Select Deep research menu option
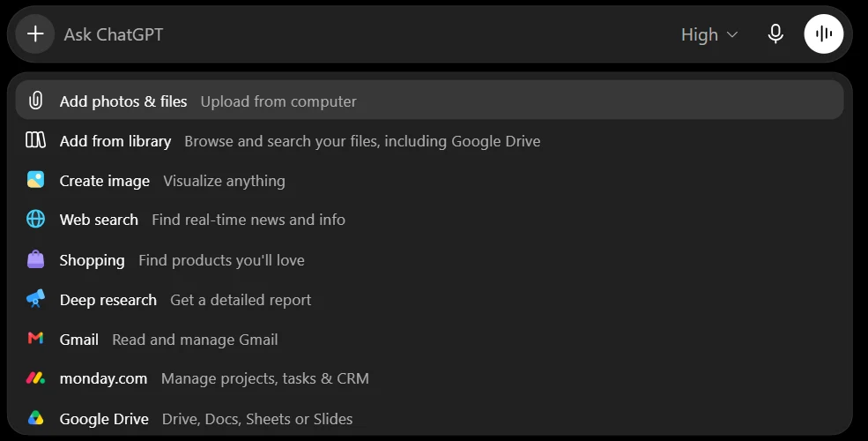The height and width of the screenshot is (441, 868). 429,300
